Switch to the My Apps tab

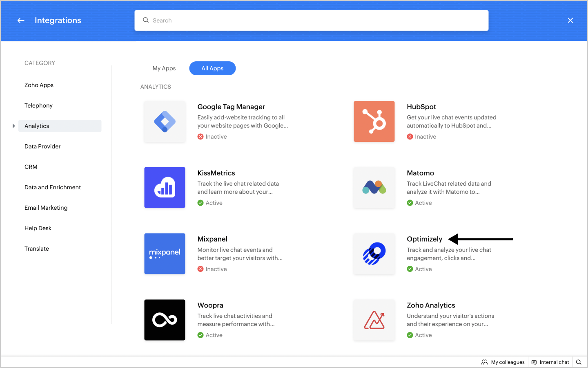point(164,68)
